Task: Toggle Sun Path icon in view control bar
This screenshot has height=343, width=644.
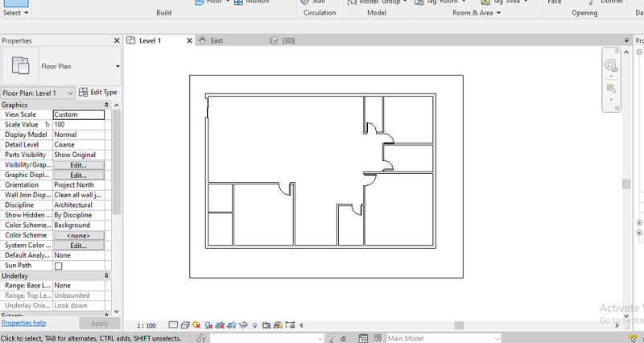Action: (196, 325)
